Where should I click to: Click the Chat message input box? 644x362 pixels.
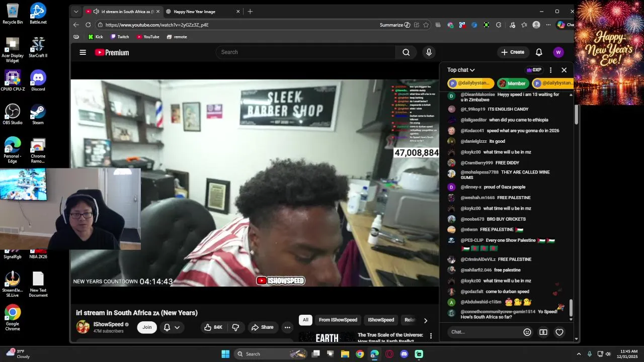coord(486,332)
